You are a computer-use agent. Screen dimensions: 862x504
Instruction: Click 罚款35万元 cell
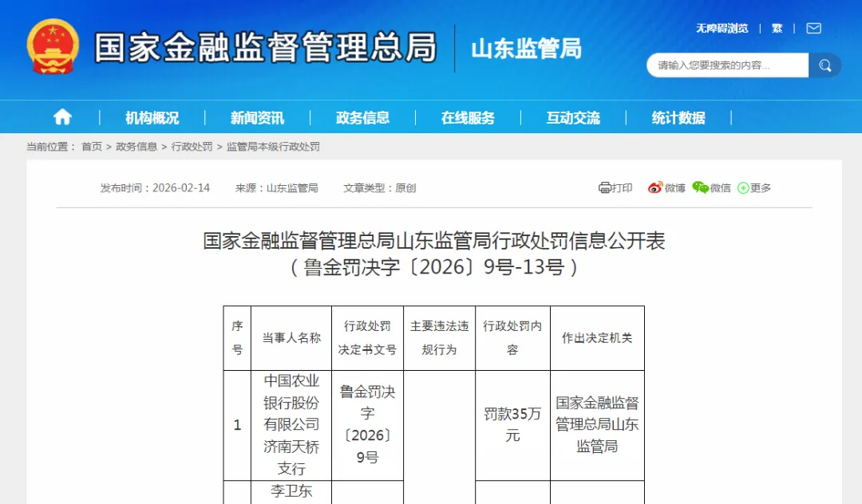tap(512, 425)
